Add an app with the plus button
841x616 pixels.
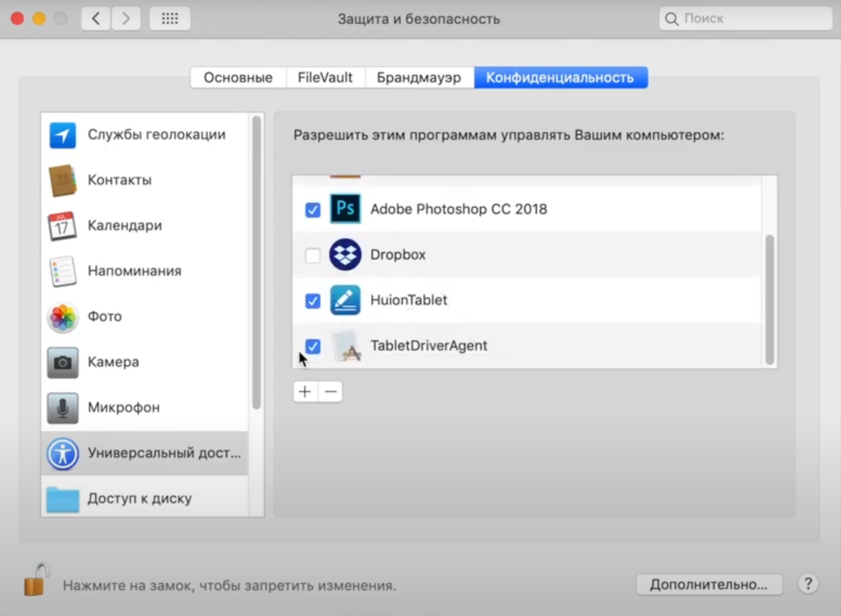(x=305, y=391)
